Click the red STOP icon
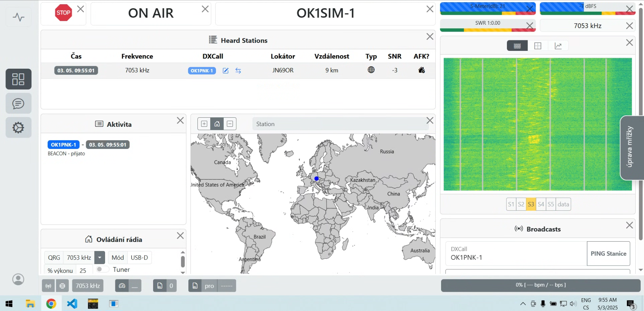This screenshot has height=311, width=644. click(63, 13)
